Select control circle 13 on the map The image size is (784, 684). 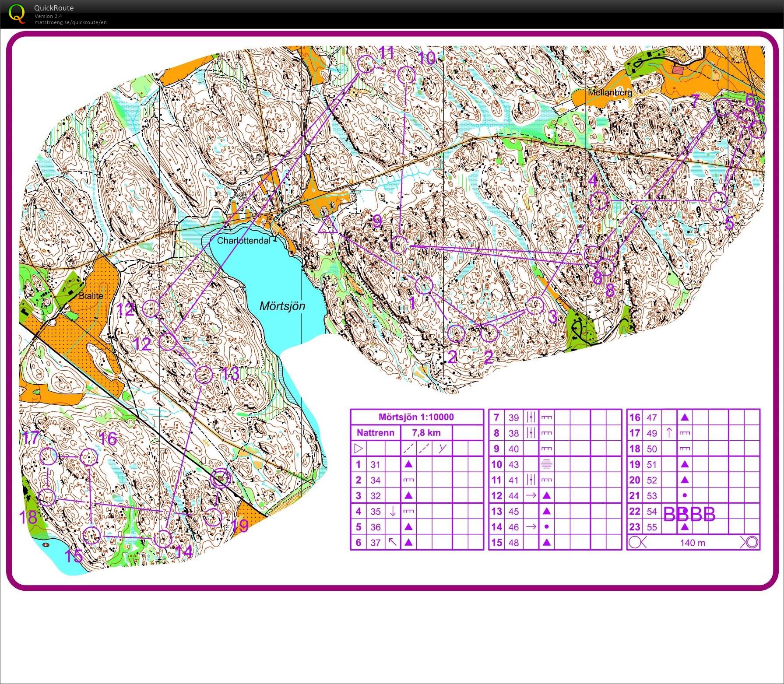coord(204,375)
